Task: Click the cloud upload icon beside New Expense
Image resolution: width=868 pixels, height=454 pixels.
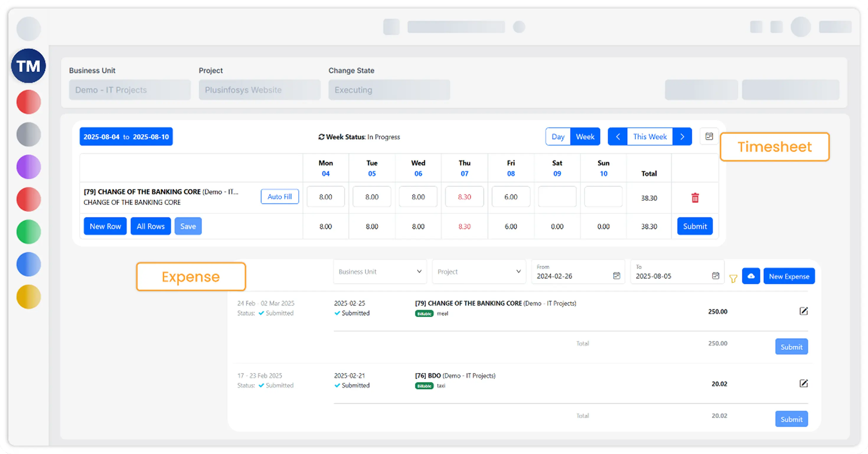Action: 751,276
